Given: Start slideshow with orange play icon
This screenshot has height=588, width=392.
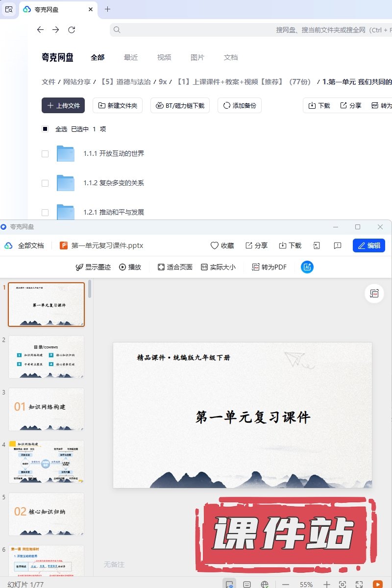Looking at the screenshot, I should point(377,584).
